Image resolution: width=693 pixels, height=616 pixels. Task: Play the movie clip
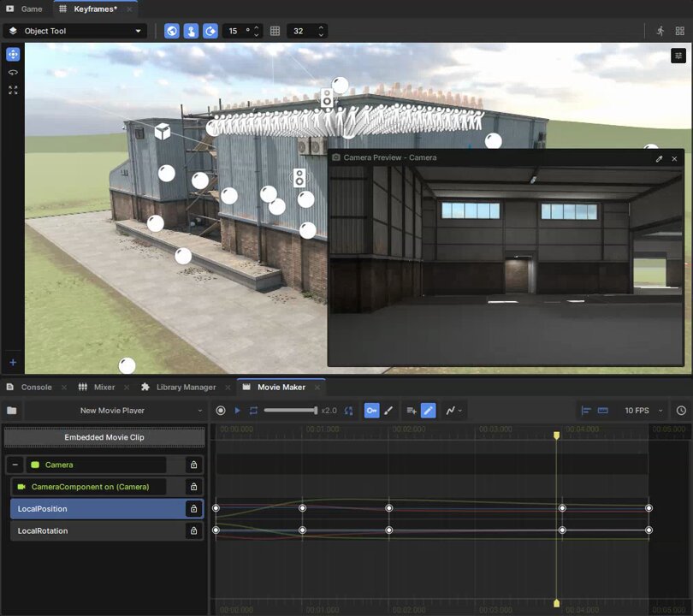click(237, 411)
